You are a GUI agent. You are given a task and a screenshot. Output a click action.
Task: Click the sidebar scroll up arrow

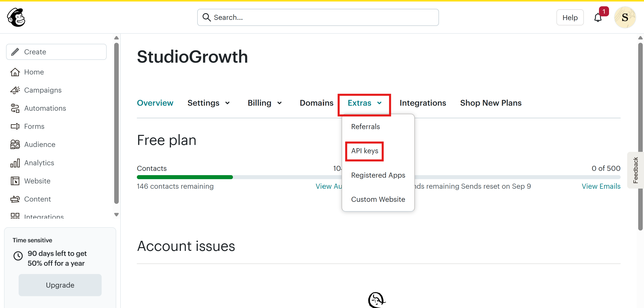tap(116, 38)
